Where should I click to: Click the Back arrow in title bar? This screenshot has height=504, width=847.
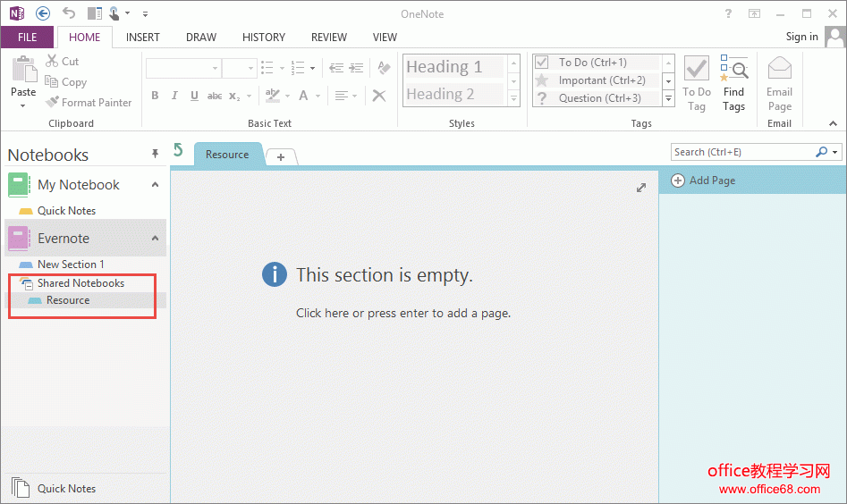click(42, 13)
